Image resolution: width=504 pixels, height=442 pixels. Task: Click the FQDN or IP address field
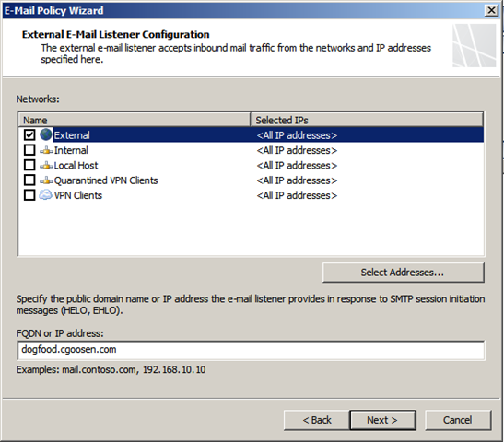251,350
